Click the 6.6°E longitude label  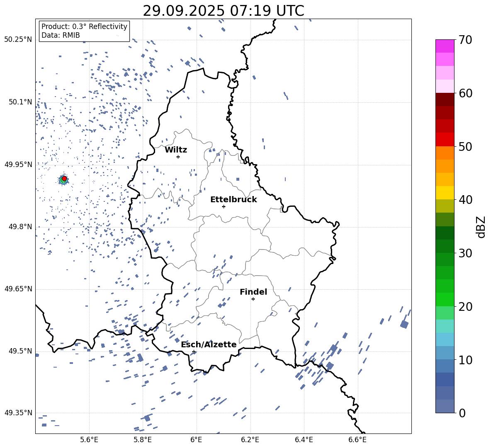(x=357, y=440)
